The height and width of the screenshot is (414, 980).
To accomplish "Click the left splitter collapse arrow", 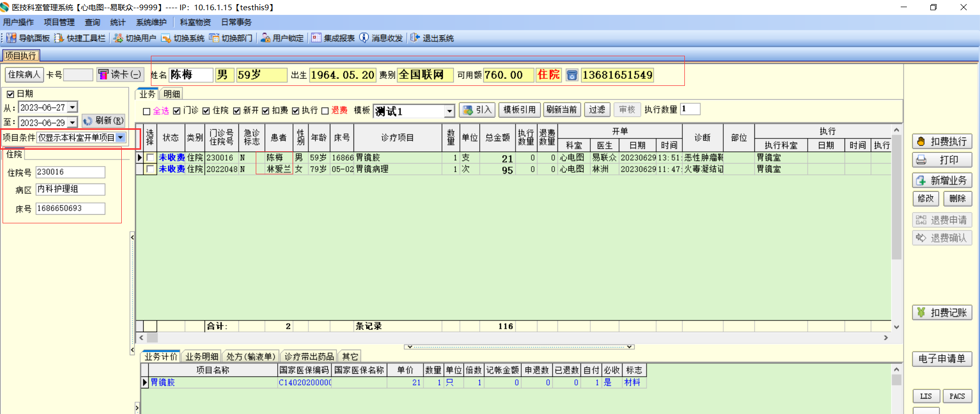I will (x=132, y=237).
